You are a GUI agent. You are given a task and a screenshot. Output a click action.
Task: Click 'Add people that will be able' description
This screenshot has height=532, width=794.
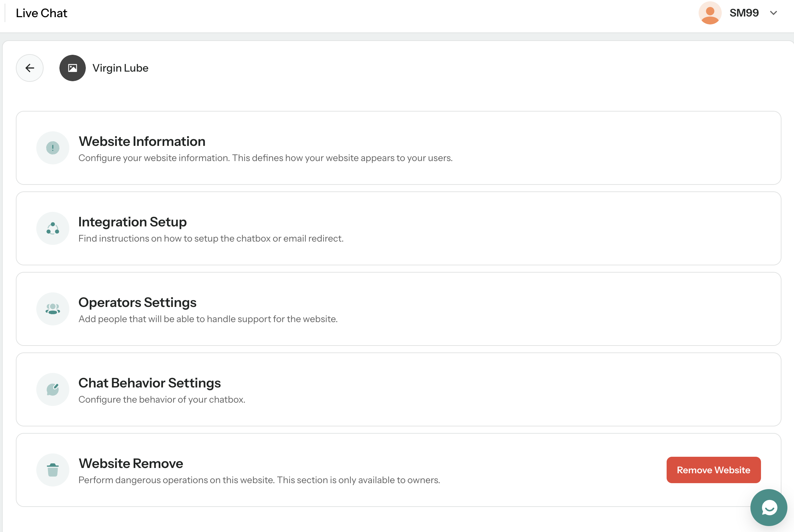point(208,319)
